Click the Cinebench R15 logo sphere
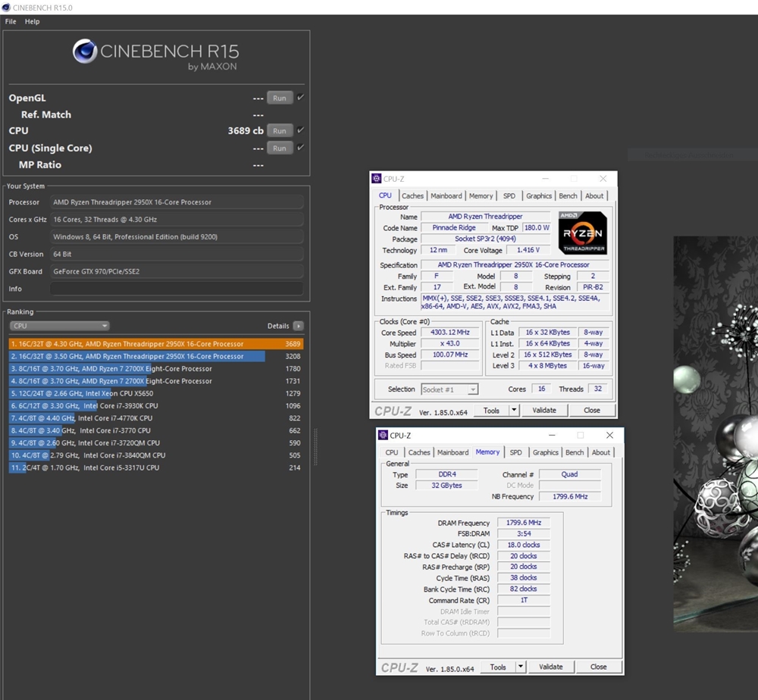758x700 pixels. (x=85, y=52)
